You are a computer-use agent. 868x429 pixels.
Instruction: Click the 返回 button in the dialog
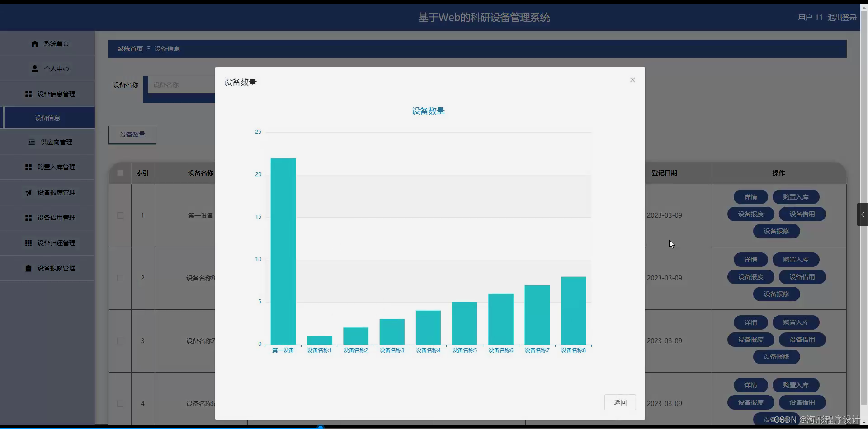[620, 402]
